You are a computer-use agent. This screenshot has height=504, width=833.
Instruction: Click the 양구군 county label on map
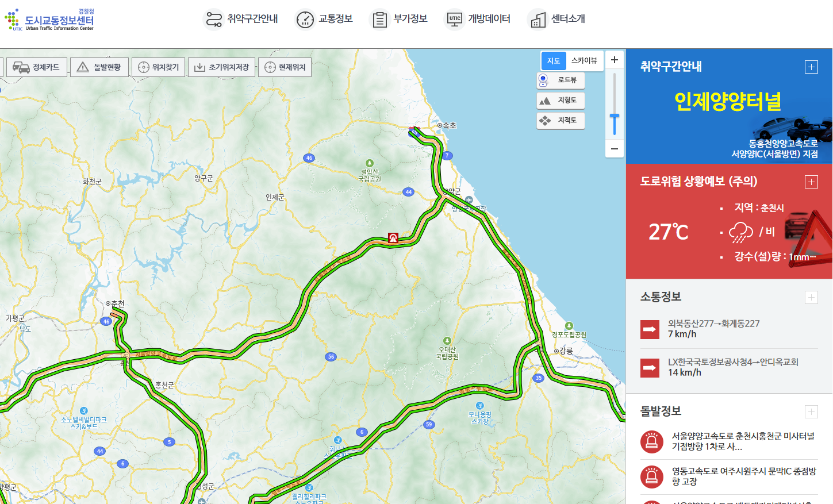click(204, 178)
